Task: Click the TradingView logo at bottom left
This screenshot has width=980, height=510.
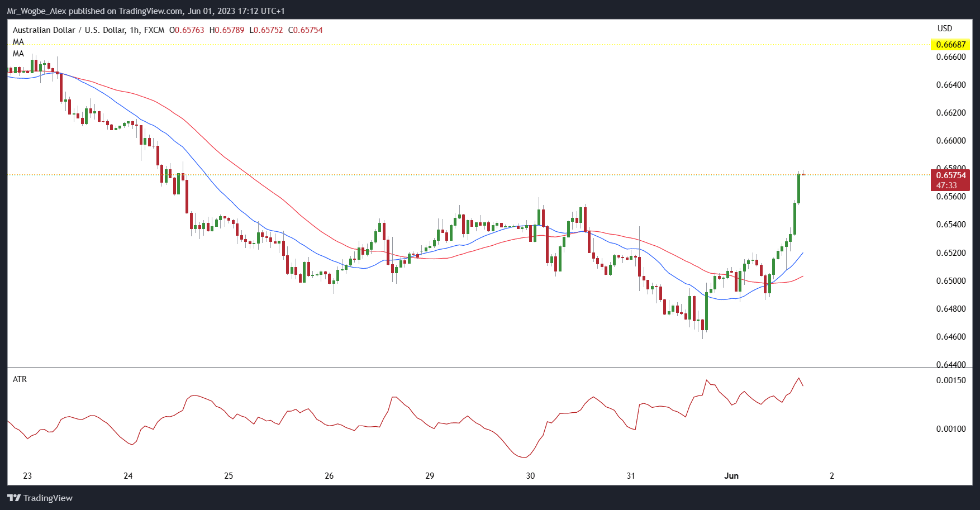Action: coord(40,498)
